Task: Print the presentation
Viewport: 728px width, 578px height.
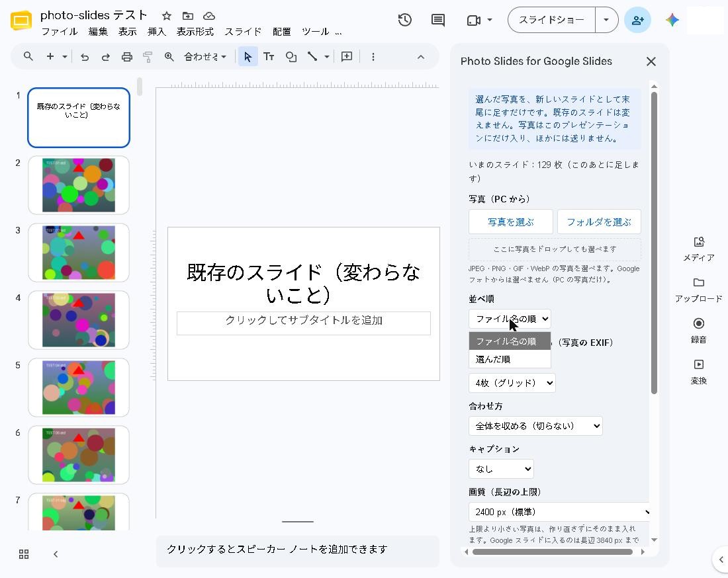Action: [x=127, y=57]
